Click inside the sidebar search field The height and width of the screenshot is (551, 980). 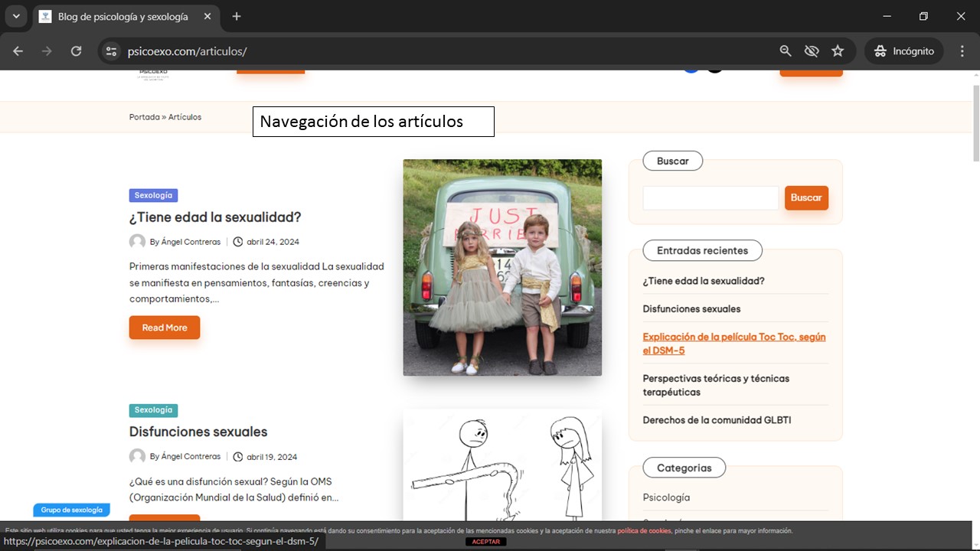[x=710, y=198]
